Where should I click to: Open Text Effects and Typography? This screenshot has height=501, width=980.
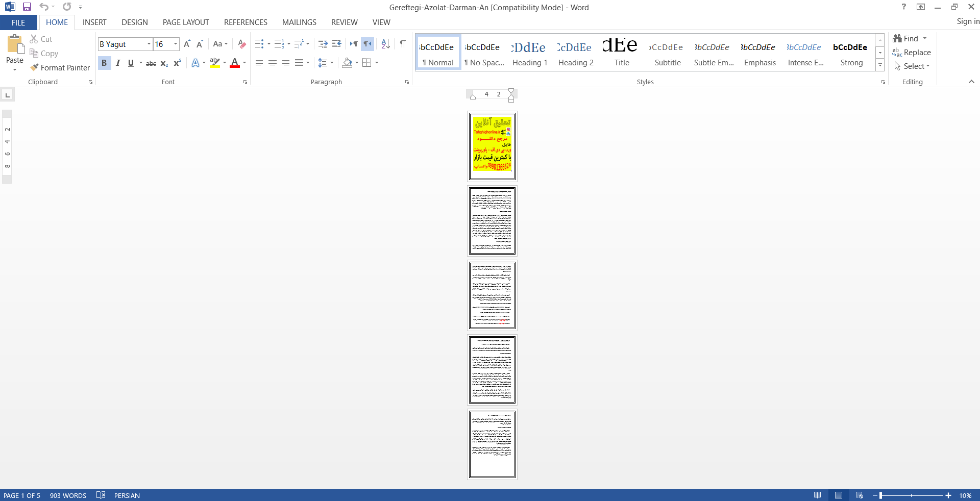click(x=195, y=63)
